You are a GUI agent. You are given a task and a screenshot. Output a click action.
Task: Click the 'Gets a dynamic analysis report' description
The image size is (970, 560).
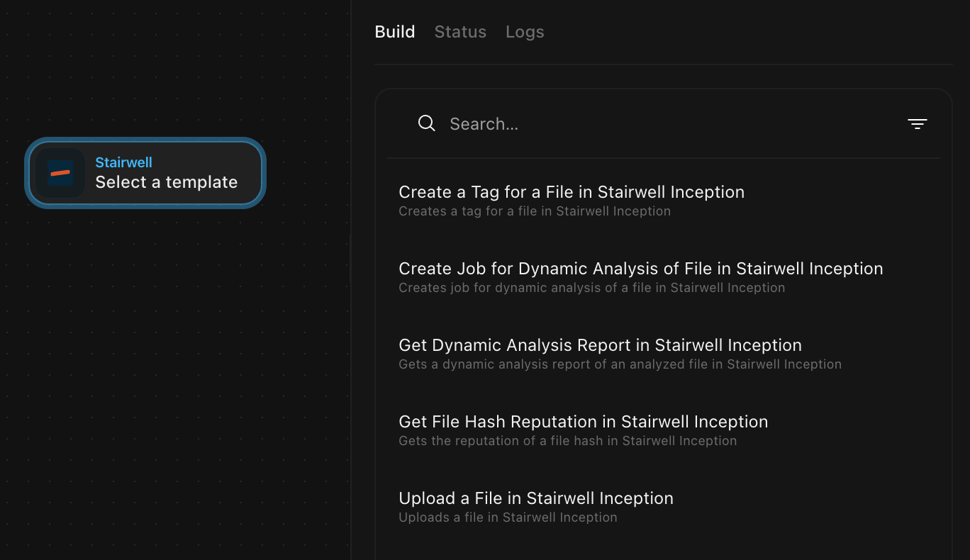(620, 364)
